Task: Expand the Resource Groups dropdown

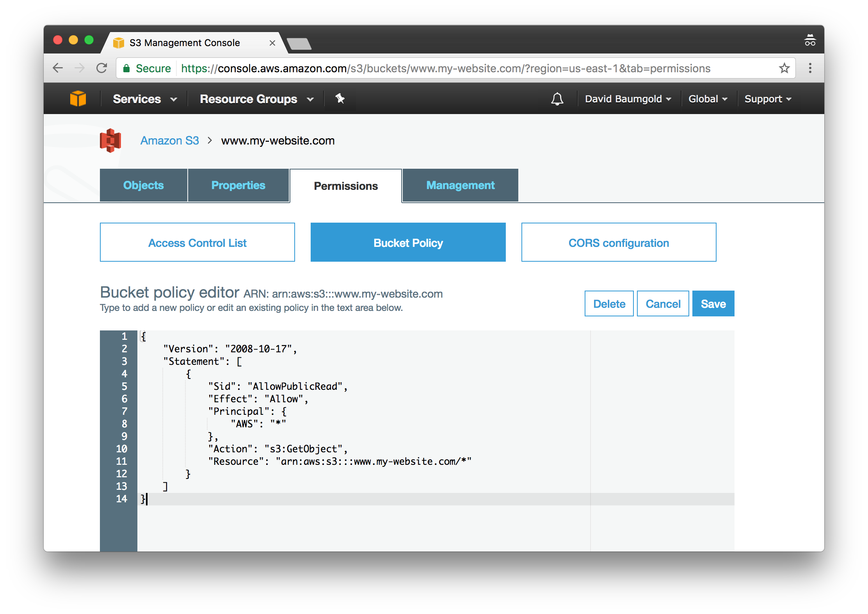Action: (x=257, y=99)
